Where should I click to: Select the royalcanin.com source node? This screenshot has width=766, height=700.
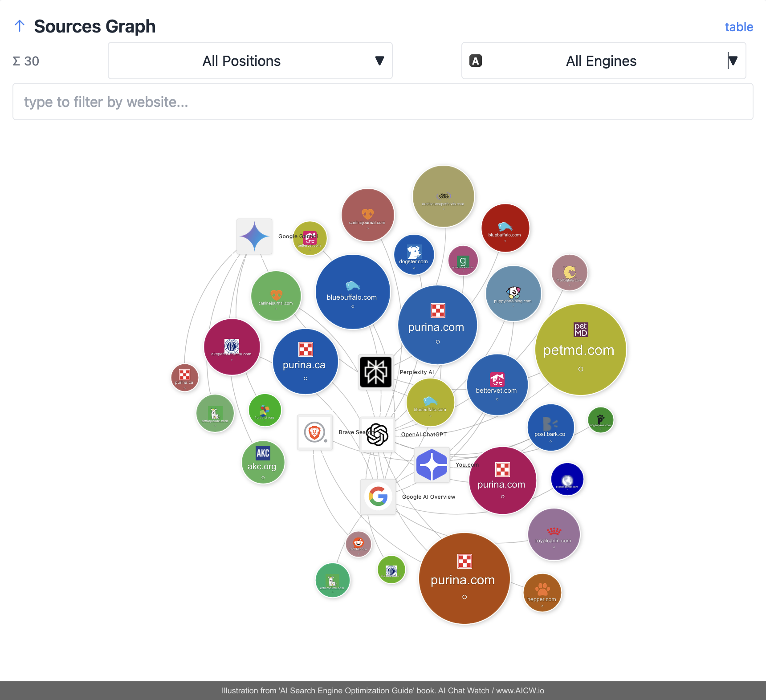554,534
